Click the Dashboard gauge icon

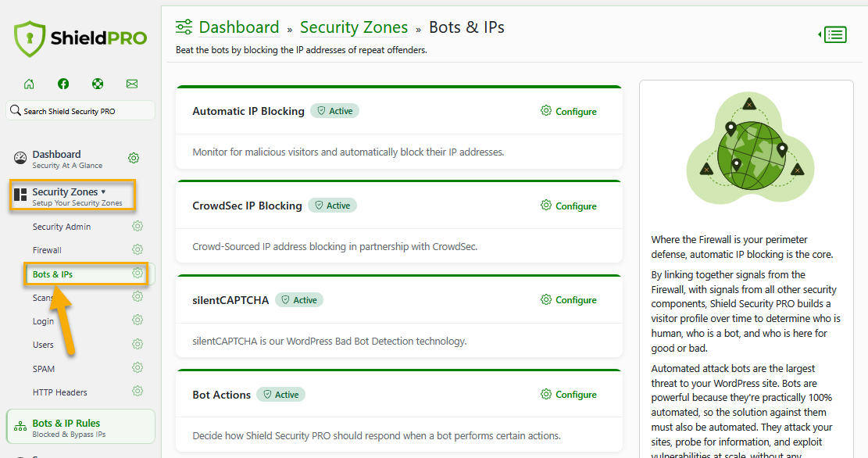click(x=20, y=159)
